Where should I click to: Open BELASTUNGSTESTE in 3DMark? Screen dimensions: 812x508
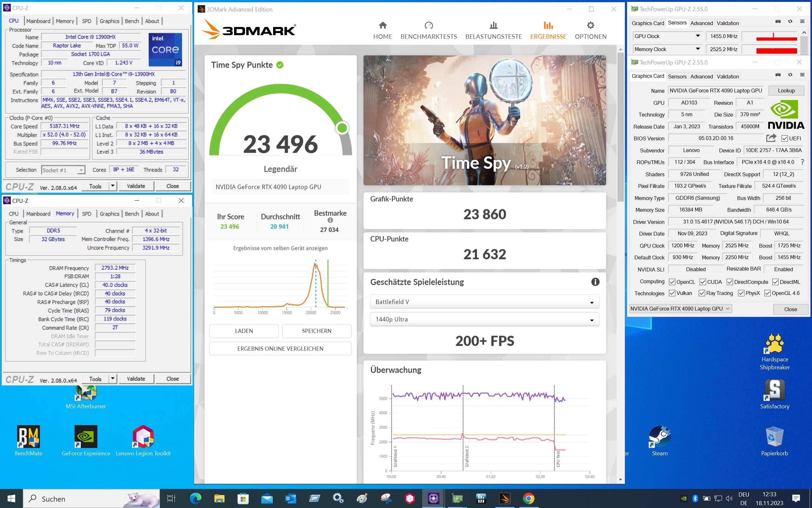494,30
